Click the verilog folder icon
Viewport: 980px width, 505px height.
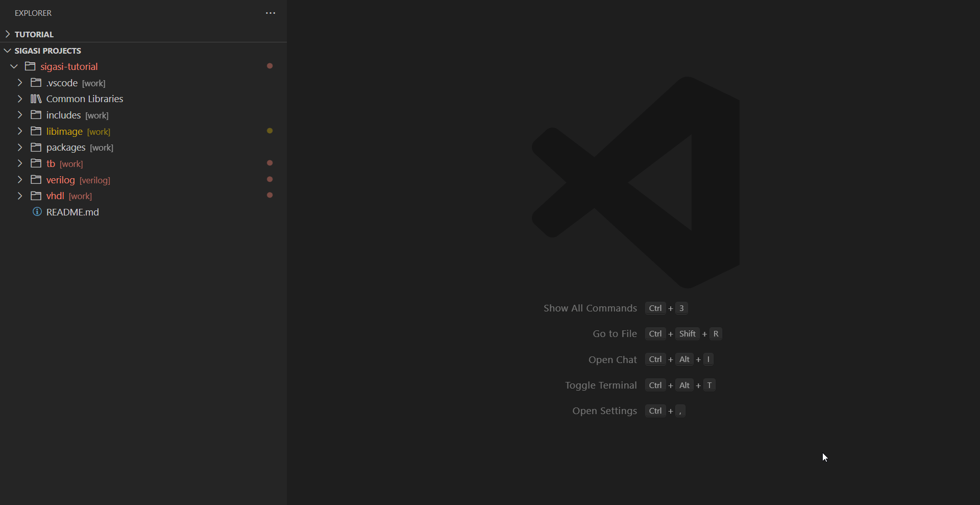[x=36, y=179]
